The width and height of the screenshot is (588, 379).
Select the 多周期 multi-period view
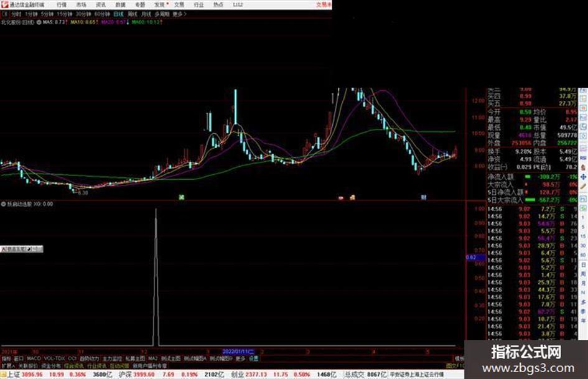click(162, 14)
